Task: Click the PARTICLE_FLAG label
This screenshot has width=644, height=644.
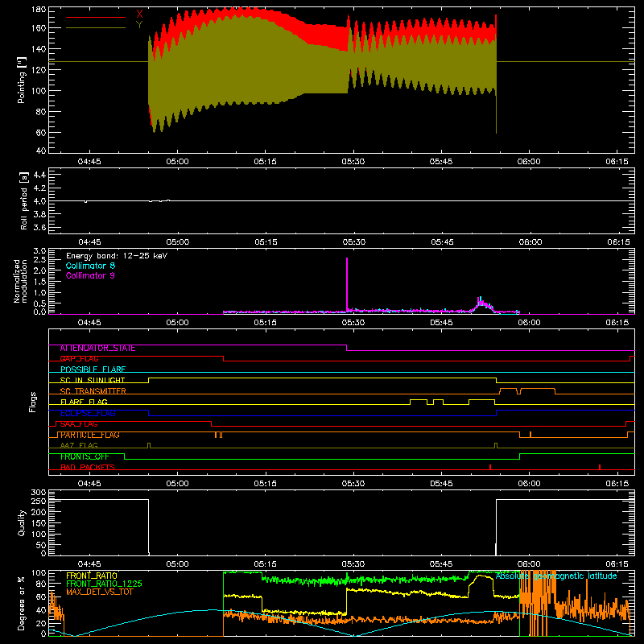Action: [x=90, y=435]
